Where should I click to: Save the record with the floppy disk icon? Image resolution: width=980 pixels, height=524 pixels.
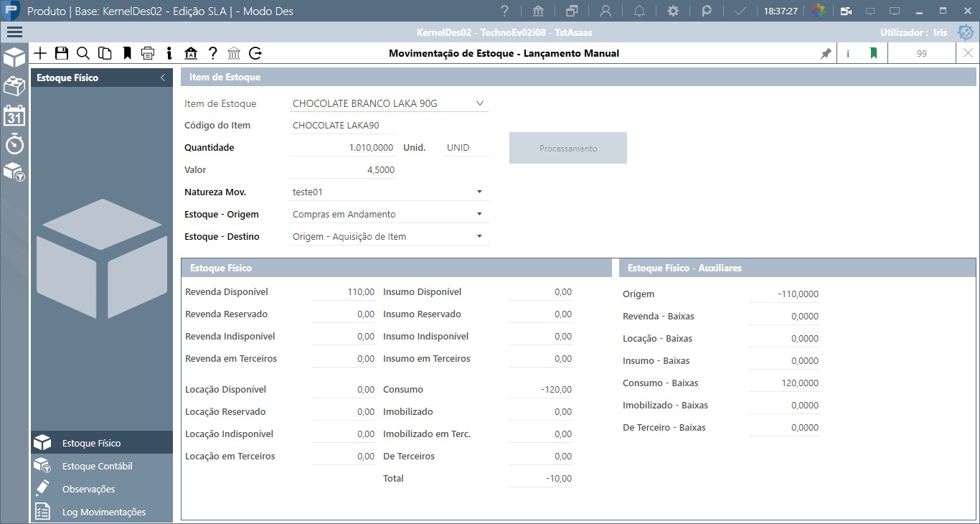(62, 53)
